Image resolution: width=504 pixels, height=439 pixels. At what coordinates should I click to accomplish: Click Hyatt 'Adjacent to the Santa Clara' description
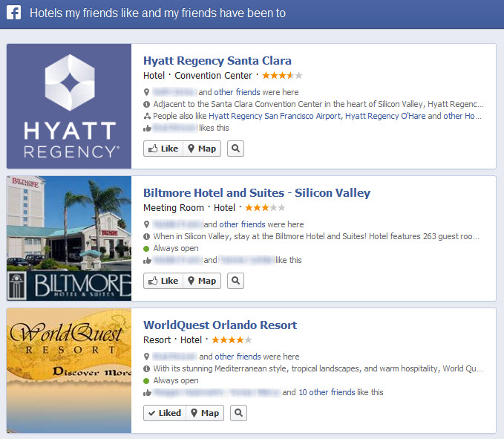(318, 104)
